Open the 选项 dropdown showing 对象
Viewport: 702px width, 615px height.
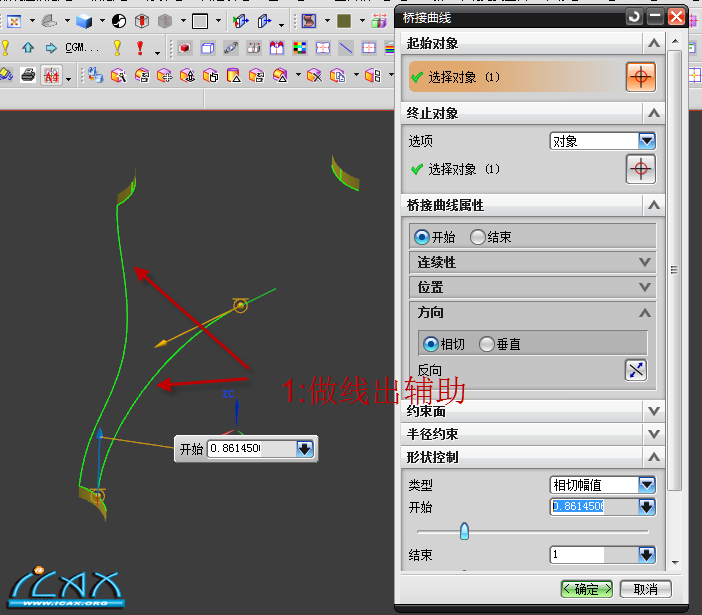[646, 142]
